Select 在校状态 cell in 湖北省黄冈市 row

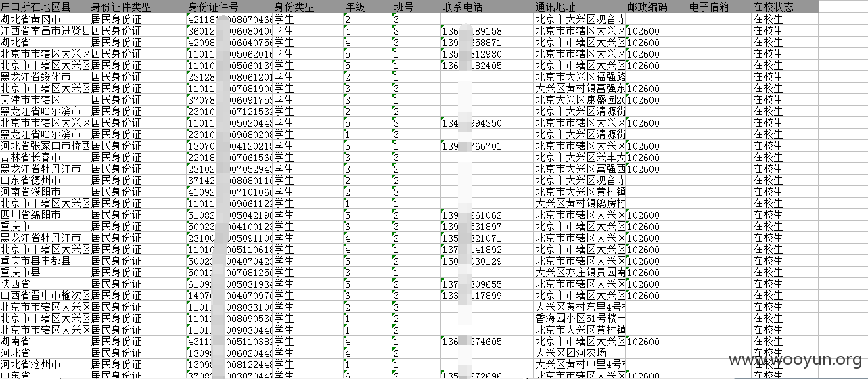[x=785, y=20]
